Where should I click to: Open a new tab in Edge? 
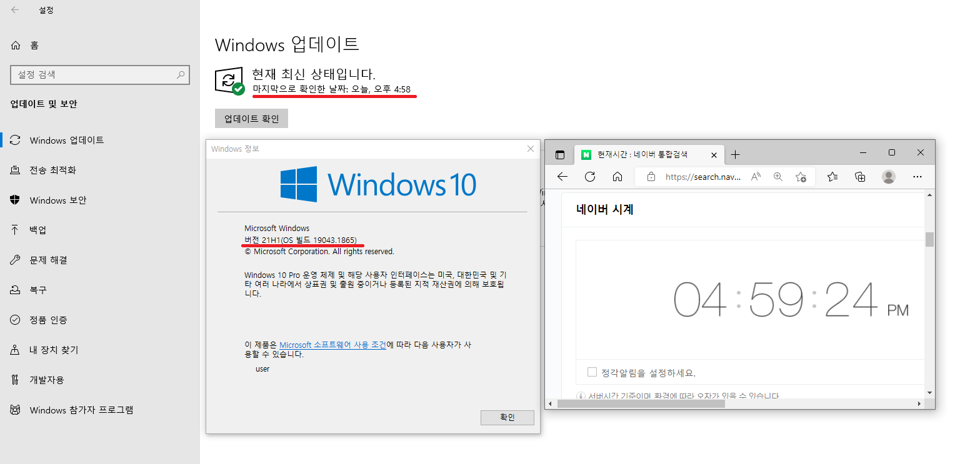(736, 154)
